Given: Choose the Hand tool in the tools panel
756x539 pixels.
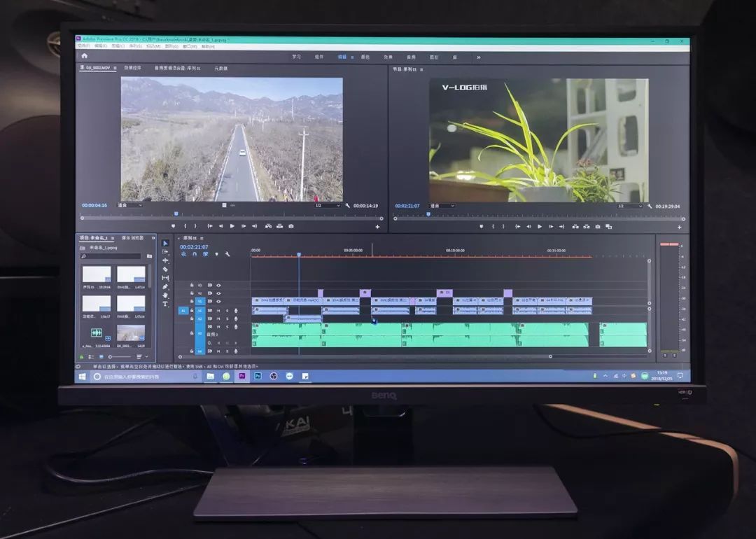Looking at the screenshot, I should (165, 295).
